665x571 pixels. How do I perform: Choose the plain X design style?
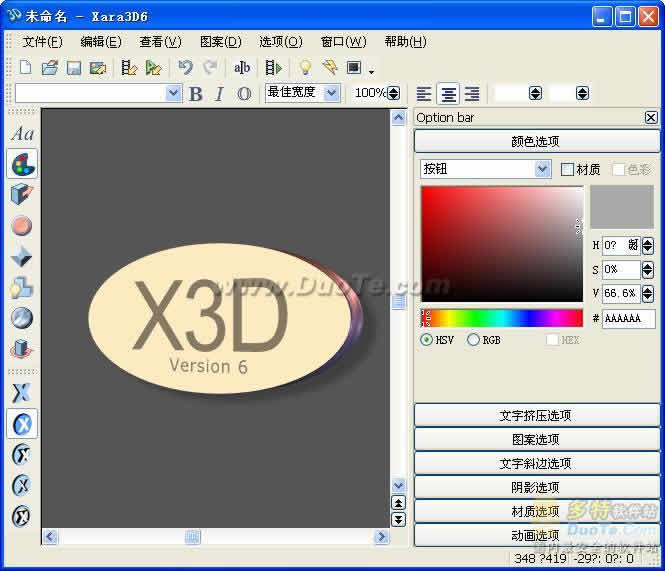pos(21,392)
